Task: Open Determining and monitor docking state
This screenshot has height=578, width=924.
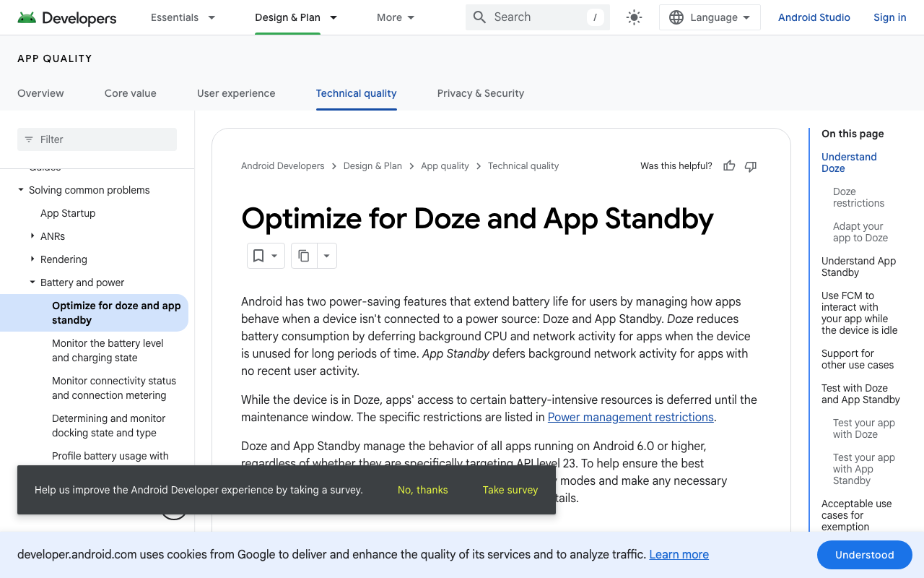Action: click(x=109, y=426)
